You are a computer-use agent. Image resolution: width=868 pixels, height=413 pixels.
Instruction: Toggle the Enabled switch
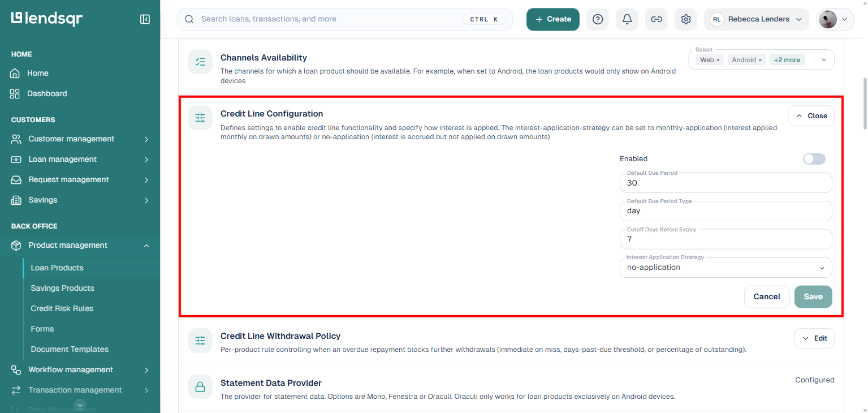click(814, 159)
